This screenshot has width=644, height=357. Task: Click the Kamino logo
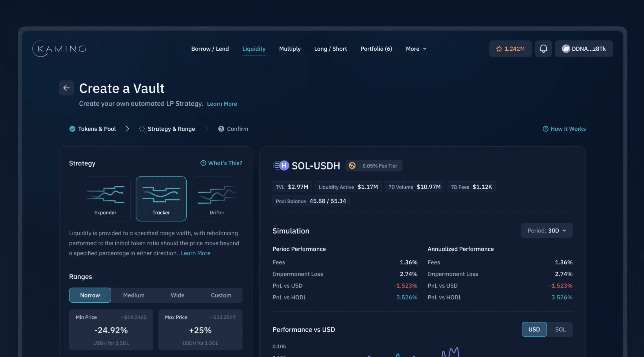tap(59, 49)
